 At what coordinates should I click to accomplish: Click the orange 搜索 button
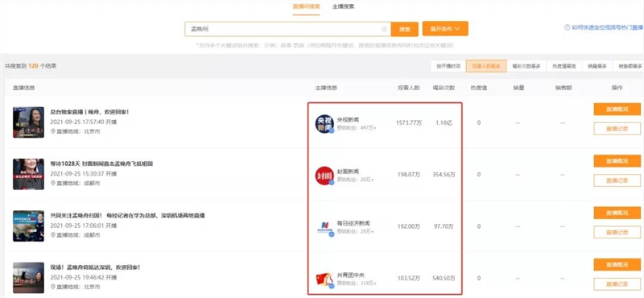click(x=405, y=29)
